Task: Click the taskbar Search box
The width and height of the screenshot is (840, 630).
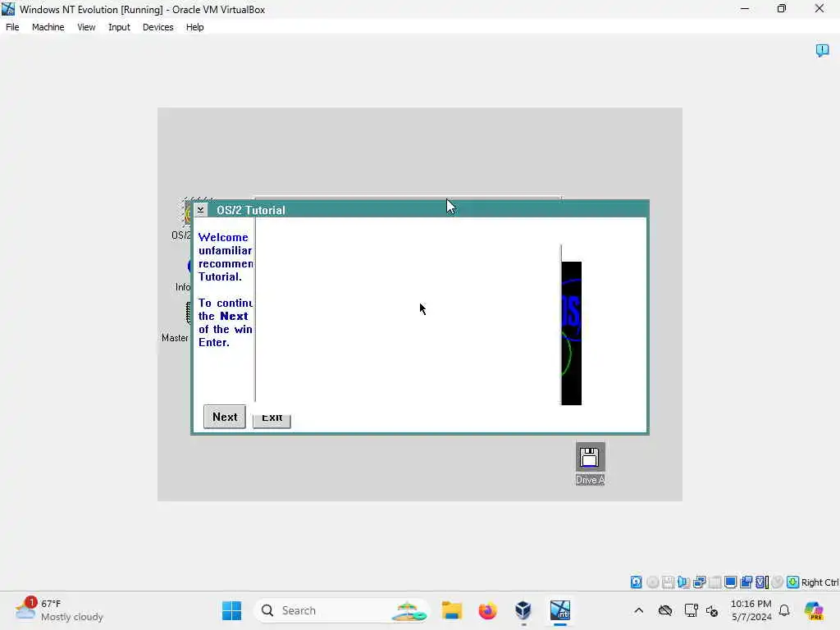Action: pyautogui.click(x=341, y=610)
